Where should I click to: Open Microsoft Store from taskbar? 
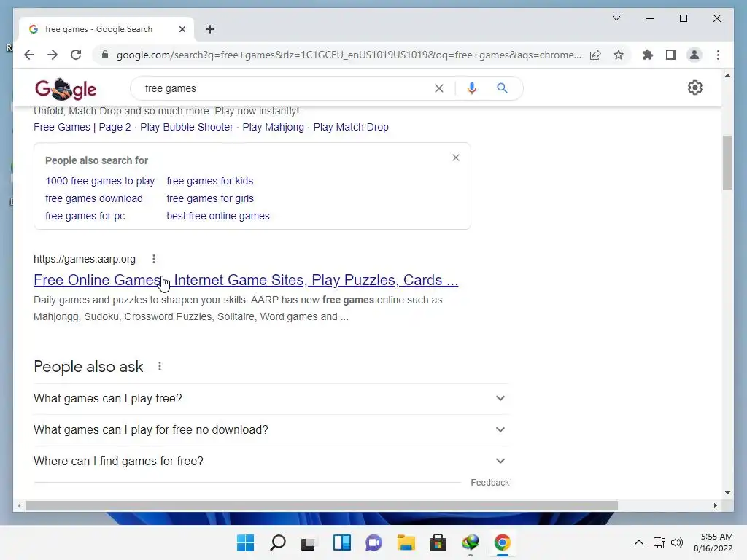(x=438, y=542)
